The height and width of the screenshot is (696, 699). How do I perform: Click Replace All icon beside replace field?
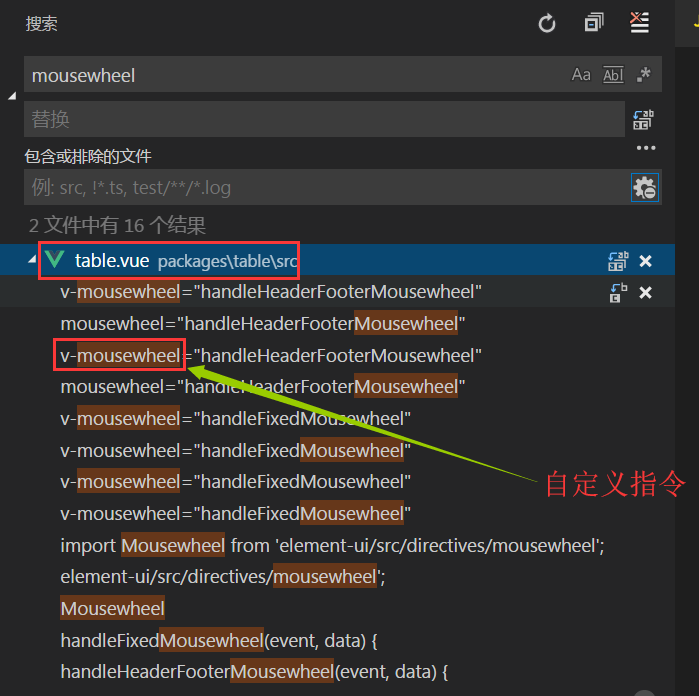(643, 119)
